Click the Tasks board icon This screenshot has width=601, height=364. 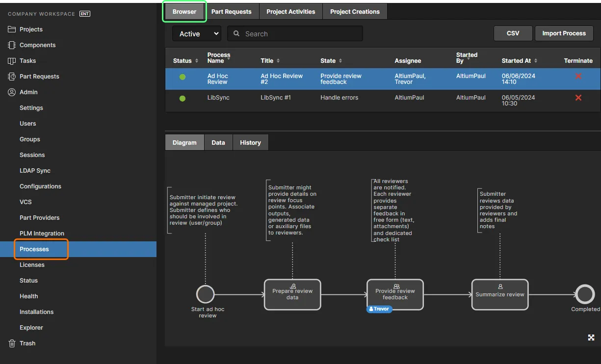12,61
